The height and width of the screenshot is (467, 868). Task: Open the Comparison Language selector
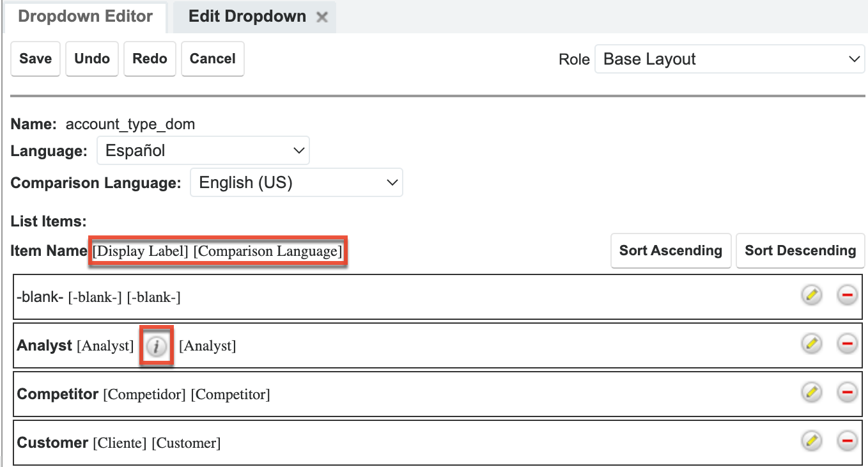point(296,182)
